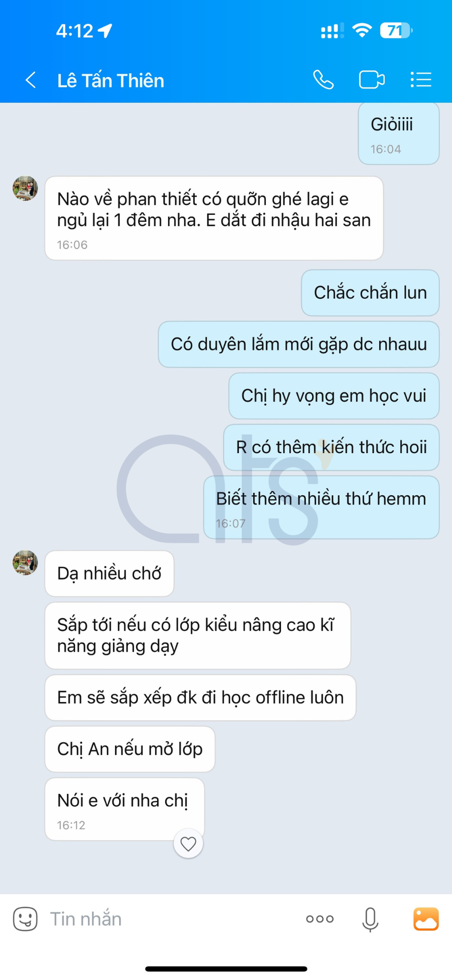452x980 pixels.
Task: Tap the Biết thêm nhiều thứ hemm bubble
Action: click(321, 507)
